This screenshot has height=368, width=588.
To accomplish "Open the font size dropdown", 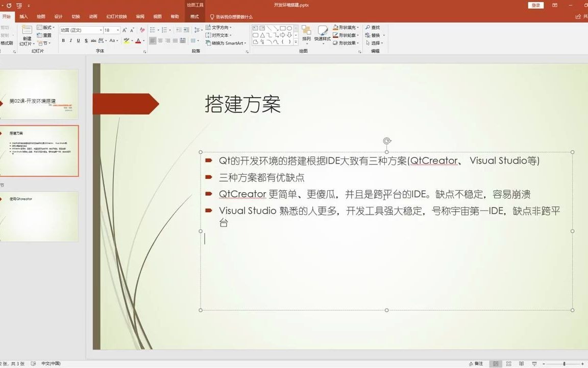I will [117, 30].
